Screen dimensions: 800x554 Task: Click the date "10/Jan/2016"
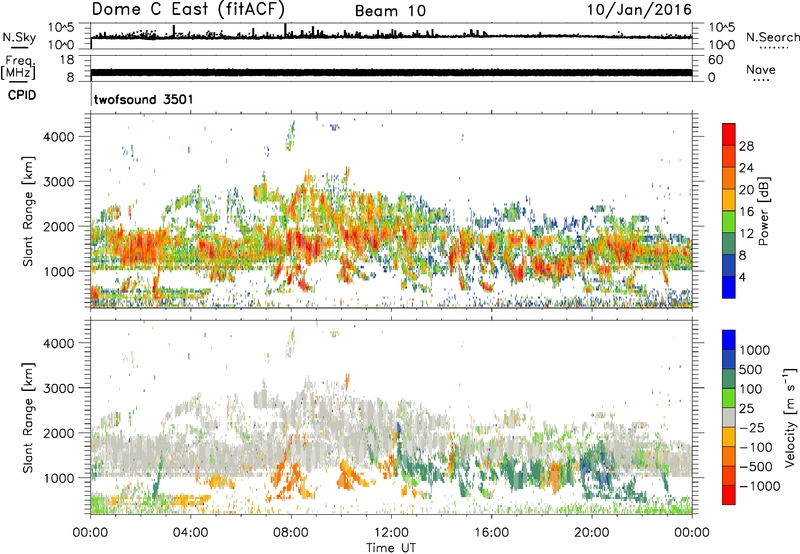tap(639, 10)
